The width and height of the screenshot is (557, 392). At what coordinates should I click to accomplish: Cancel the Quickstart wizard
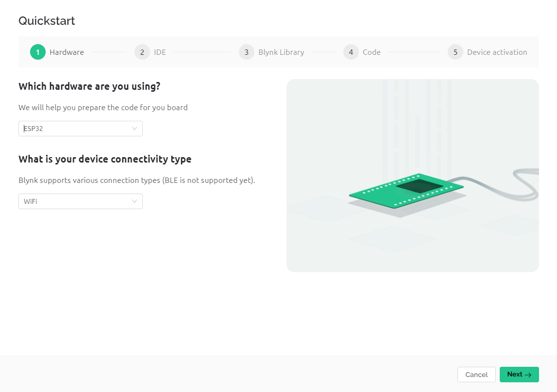tap(476, 375)
